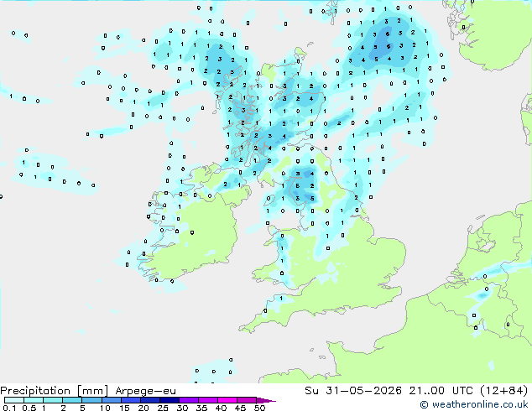Viewport: 532px width, 411px height.
Task: Click the 40–45 mm bright magenta legend swatch
Action: (x=227, y=400)
